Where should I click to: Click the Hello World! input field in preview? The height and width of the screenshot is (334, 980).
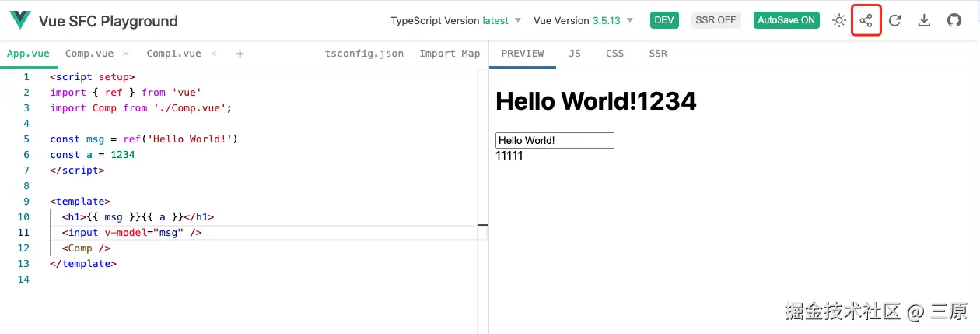(555, 140)
